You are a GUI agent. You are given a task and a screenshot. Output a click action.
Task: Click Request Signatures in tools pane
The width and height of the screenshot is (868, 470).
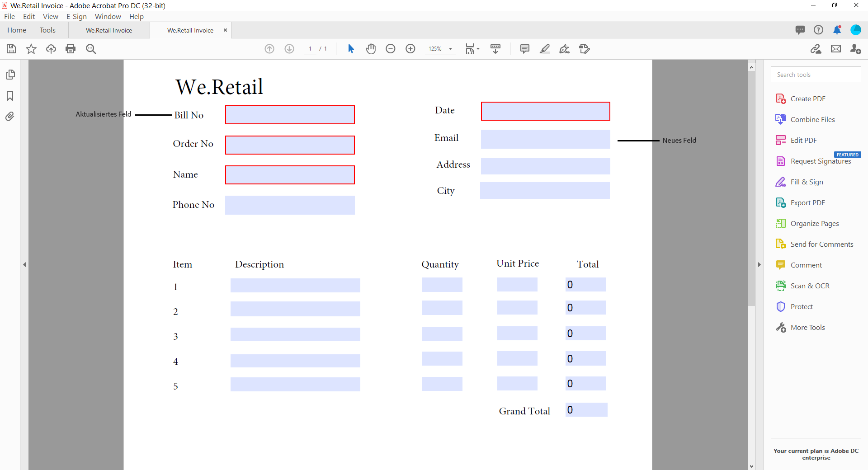(x=820, y=161)
